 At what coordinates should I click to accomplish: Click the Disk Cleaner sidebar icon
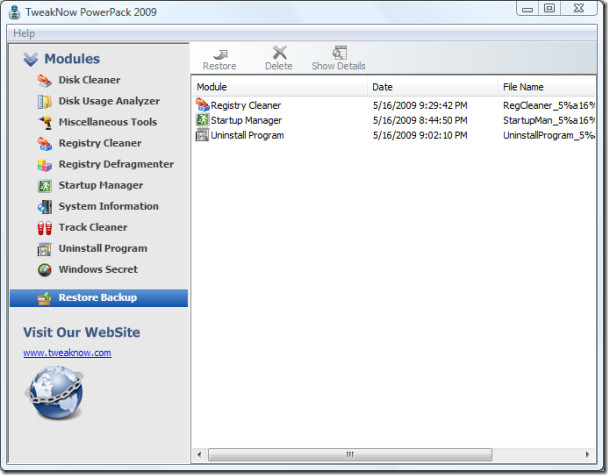45,81
